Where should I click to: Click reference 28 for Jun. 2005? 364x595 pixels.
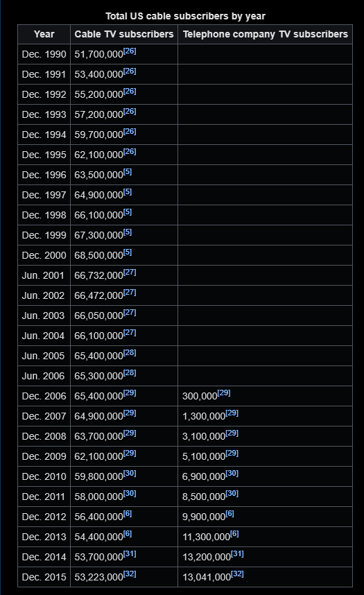pos(130,353)
